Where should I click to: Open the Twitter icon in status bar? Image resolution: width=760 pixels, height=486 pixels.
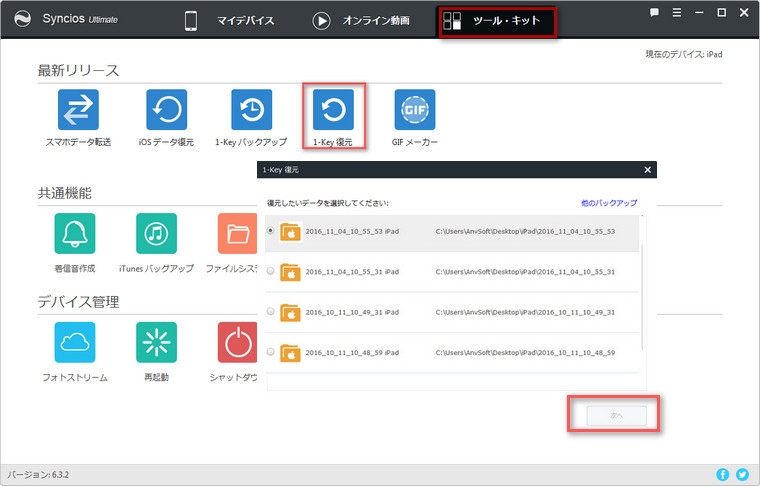point(742,474)
